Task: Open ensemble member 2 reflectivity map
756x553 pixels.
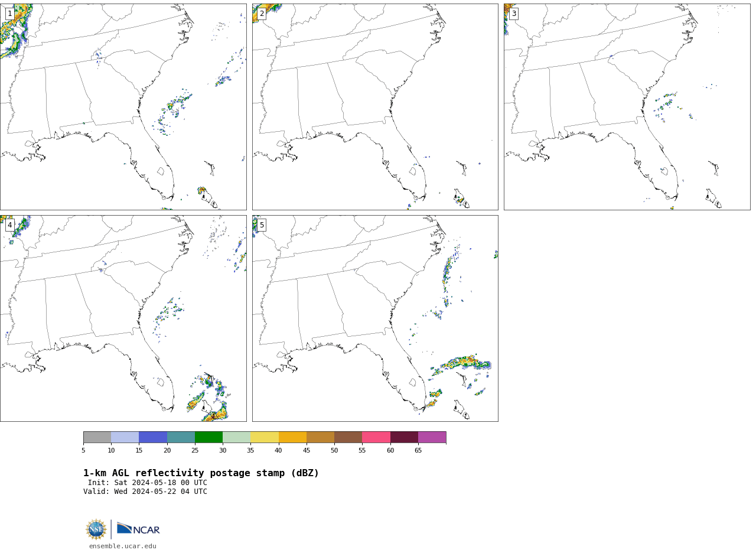Action: coord(375,107)
